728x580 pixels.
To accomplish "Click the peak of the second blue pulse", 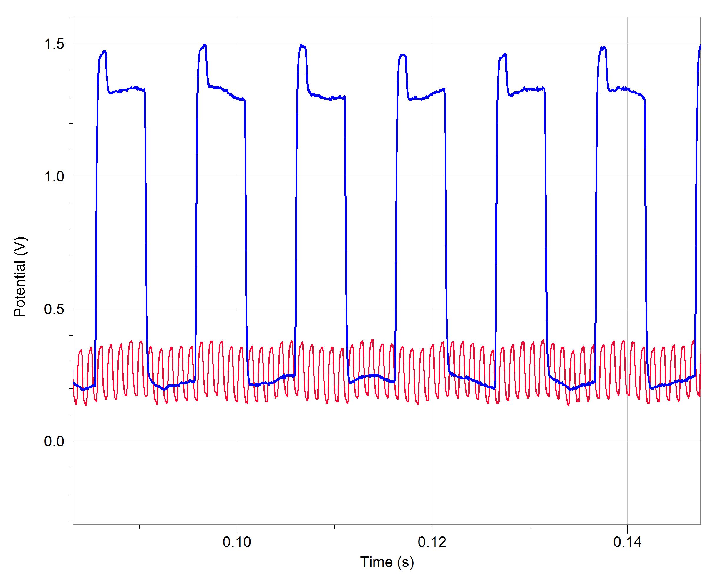I will 204,45.
